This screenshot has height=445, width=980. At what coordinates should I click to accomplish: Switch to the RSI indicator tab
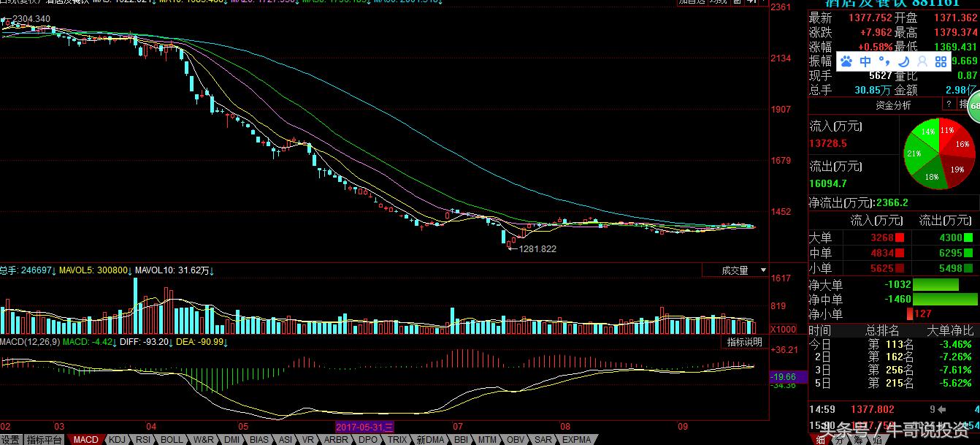click(x=144, y=439)
